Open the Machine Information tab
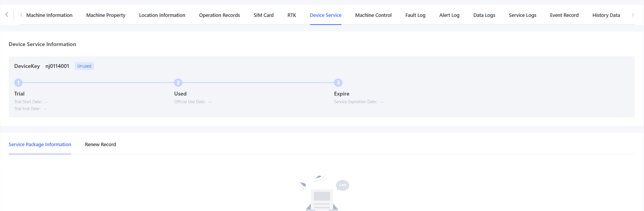The width and height of the screenshot is (644, 211). (49, 15)
